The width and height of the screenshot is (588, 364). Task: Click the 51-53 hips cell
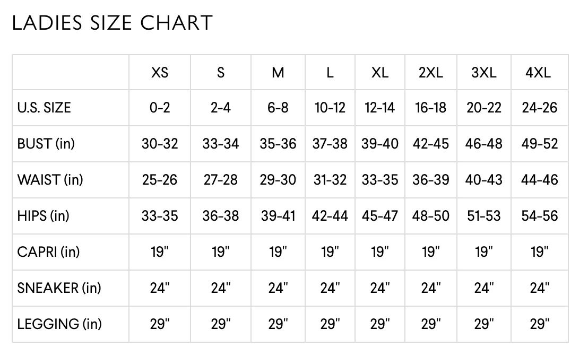pyautogui.click(x=484, y=216)
